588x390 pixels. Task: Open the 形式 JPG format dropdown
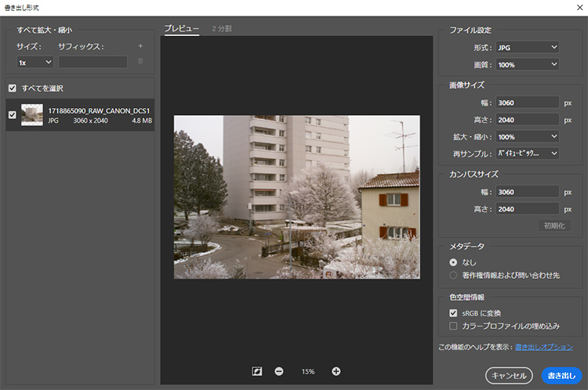[528, 48]
